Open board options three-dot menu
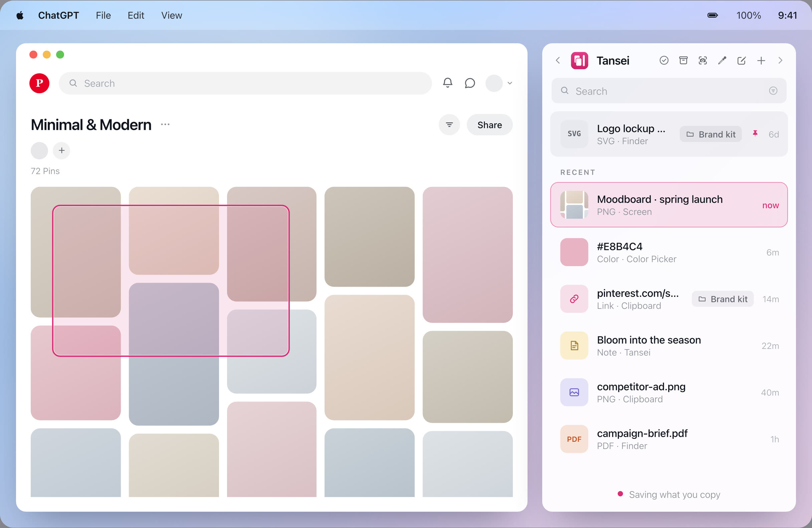Viewport: 812px width, 528px height. coord(165,124)
